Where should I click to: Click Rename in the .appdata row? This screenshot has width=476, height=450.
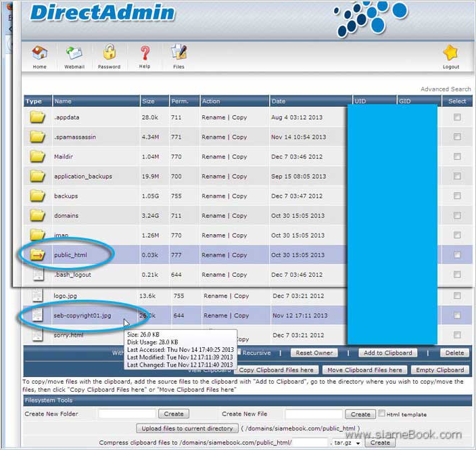tap(214, 117)
